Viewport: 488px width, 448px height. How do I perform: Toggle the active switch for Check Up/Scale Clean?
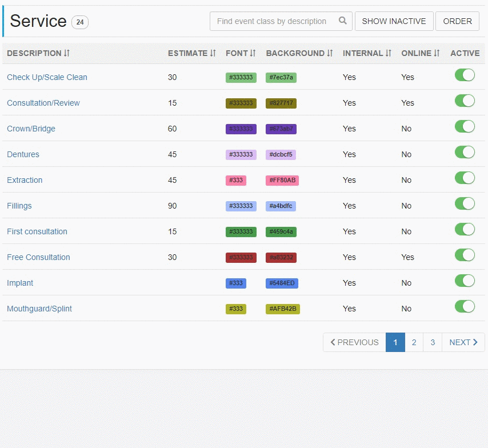[x=465, y=75]
